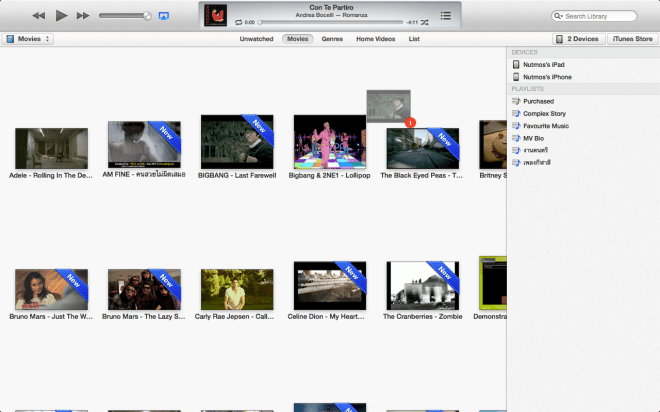Open the AirPlay output menu

click(x=163, y=16)
